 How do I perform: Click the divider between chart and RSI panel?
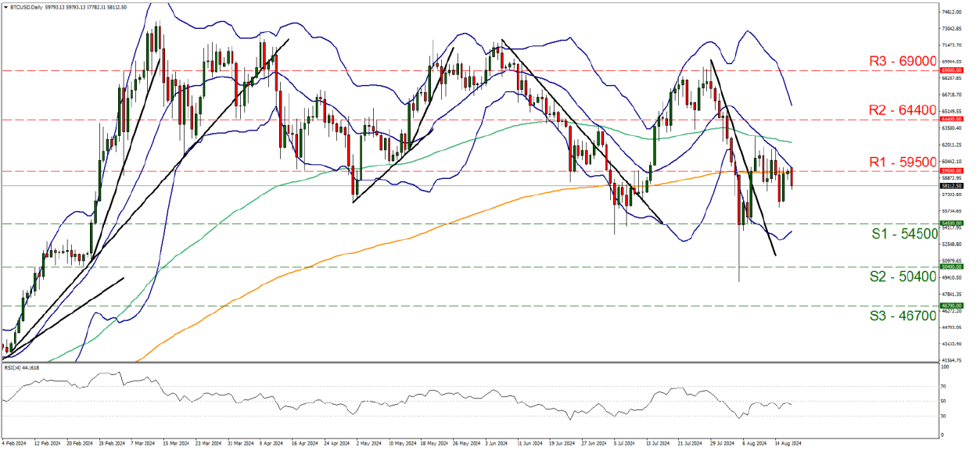click(469, 360)
